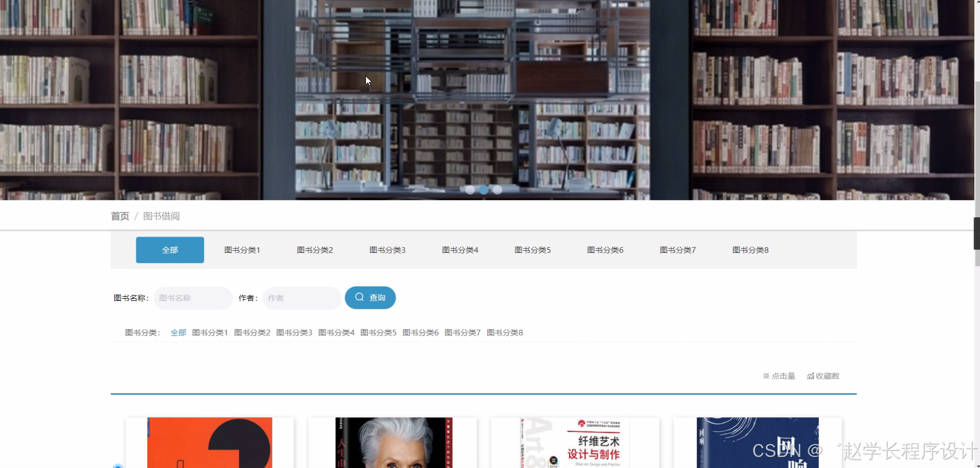Switch to 图书分类4 tab in gray bar

tap(460, 250)
